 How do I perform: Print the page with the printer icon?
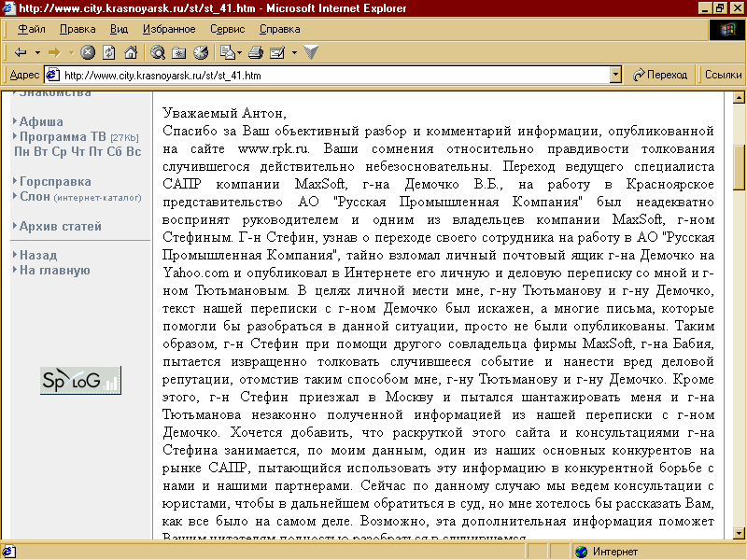point(256,52)
